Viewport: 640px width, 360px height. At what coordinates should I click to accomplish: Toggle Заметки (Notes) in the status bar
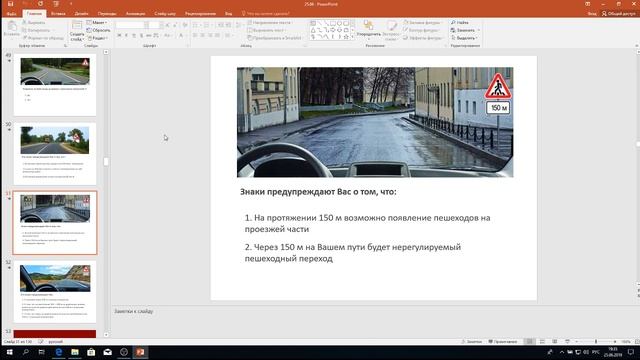471,341
